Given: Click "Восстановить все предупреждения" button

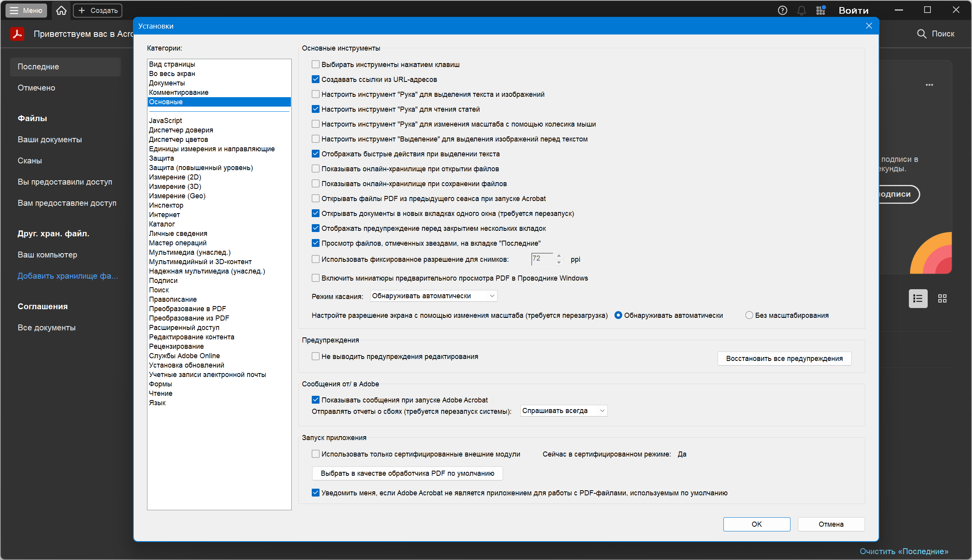Looking at the screenshot, I should (x=784, y=359).
